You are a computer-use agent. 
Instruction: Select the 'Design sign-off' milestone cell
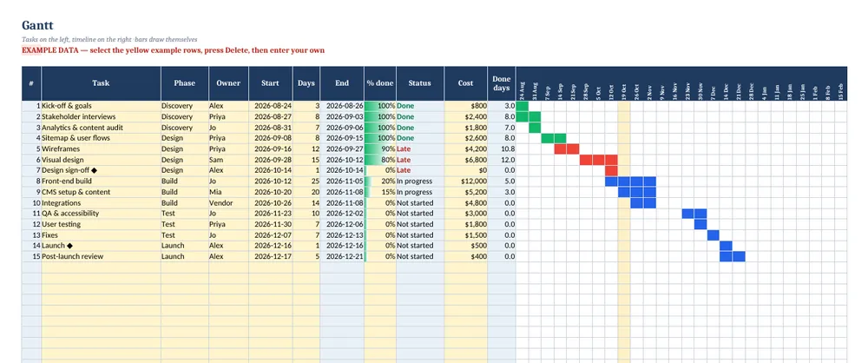tap(101, 170)
